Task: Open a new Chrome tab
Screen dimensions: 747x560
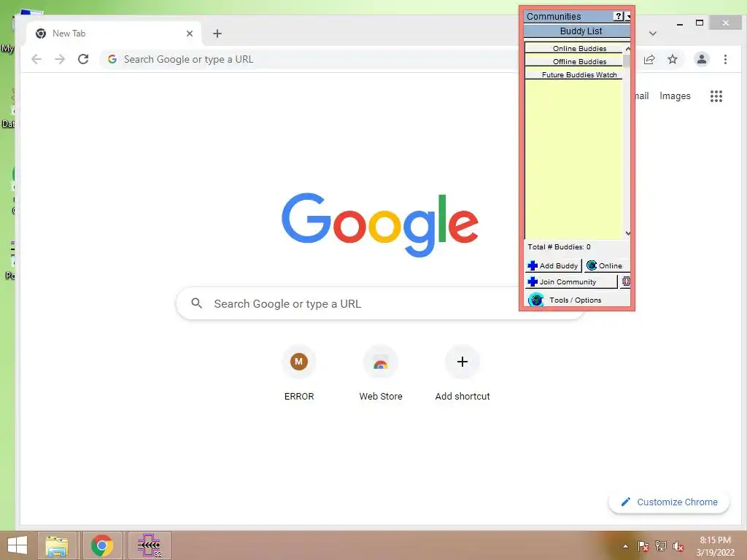Action: click(217, 34)
